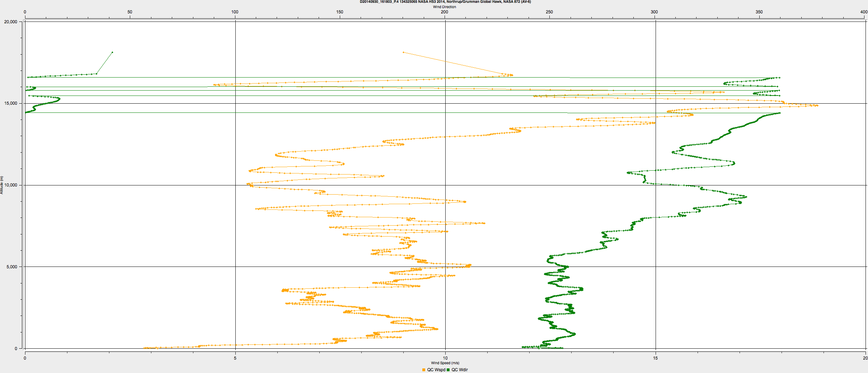Click the 200 tick label on Wind Direction axis
The image size is (868, 373).
pos(445,12)
